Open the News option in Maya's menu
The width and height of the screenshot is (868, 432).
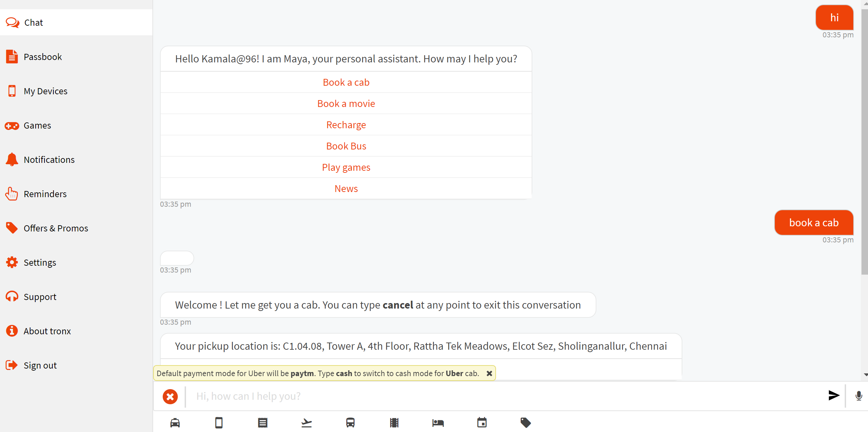[x=346, y=188]
